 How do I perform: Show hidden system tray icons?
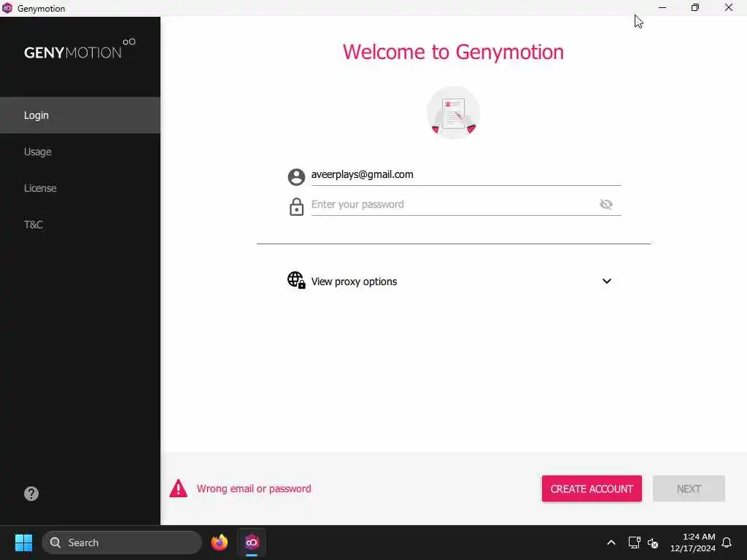pos(611,542)
